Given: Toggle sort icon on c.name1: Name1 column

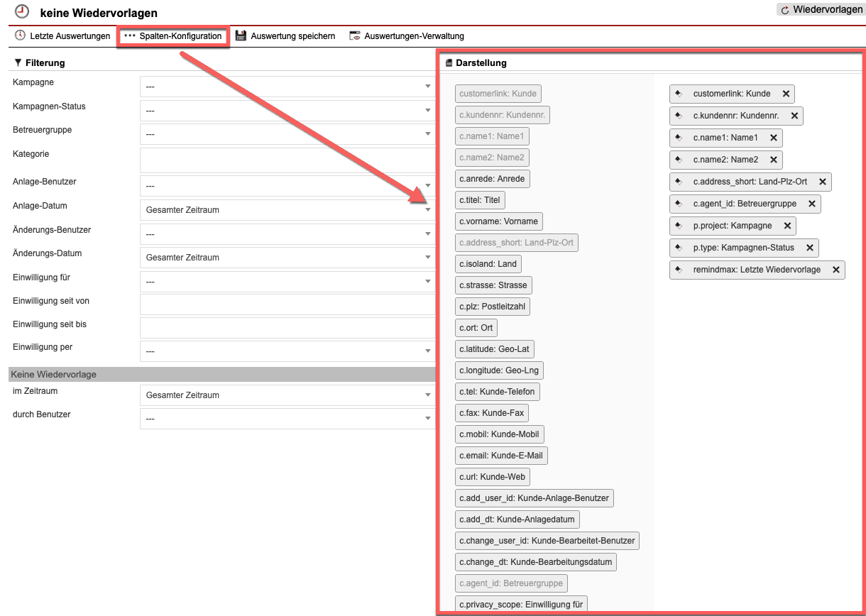Looking at the screenshot, I should pos(679,138).
